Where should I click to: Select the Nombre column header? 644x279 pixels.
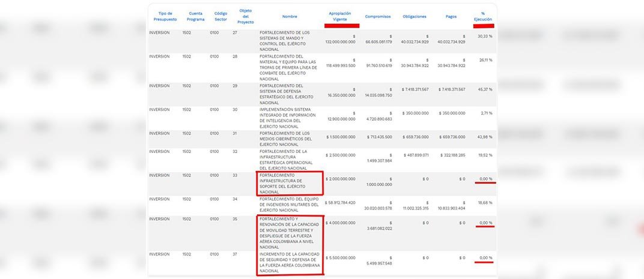tap(290, 17)
